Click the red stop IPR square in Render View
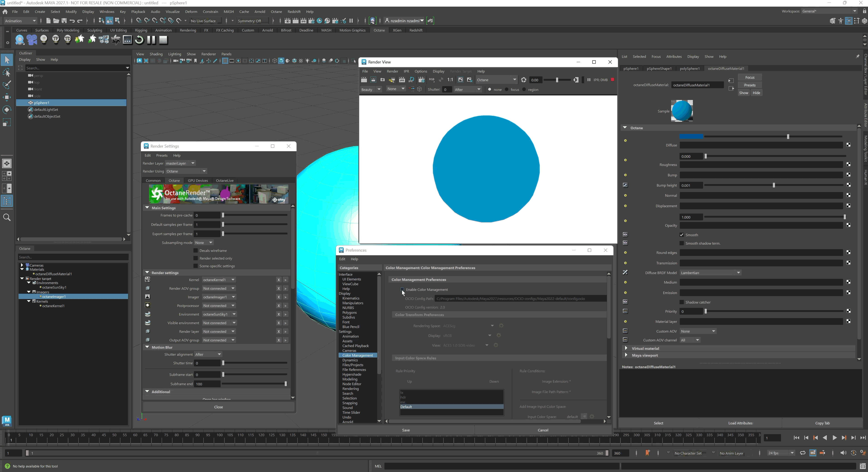Image resolution: width=868 pixels, height=472 pixels. point(612,80)
